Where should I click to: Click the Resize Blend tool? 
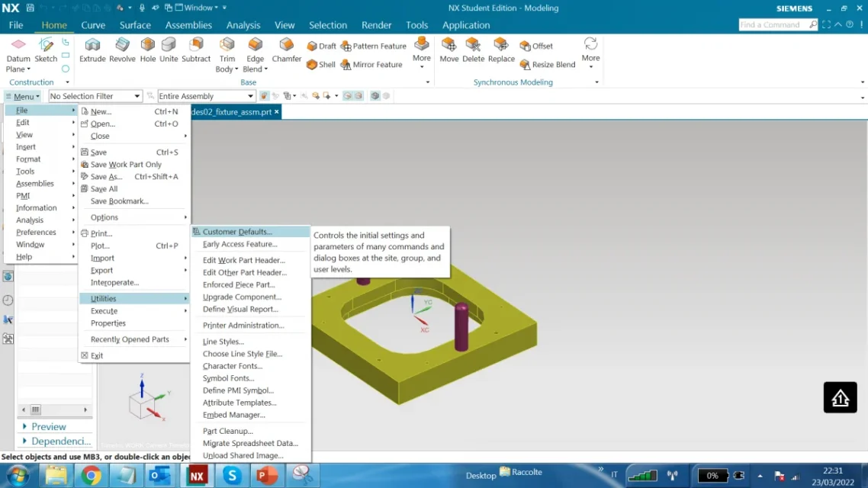[x=548, y=64]
